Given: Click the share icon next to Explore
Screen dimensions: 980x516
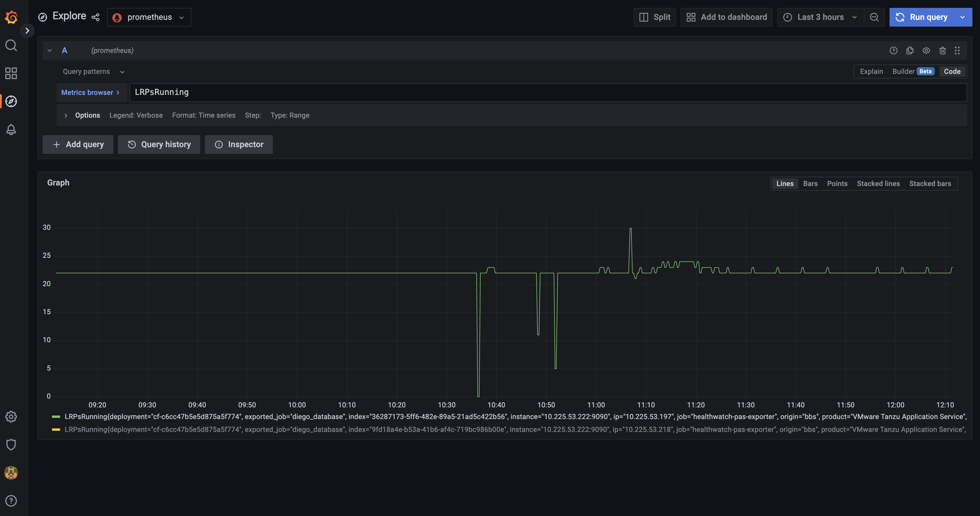Looking at the screenshot, I should 95,17.
